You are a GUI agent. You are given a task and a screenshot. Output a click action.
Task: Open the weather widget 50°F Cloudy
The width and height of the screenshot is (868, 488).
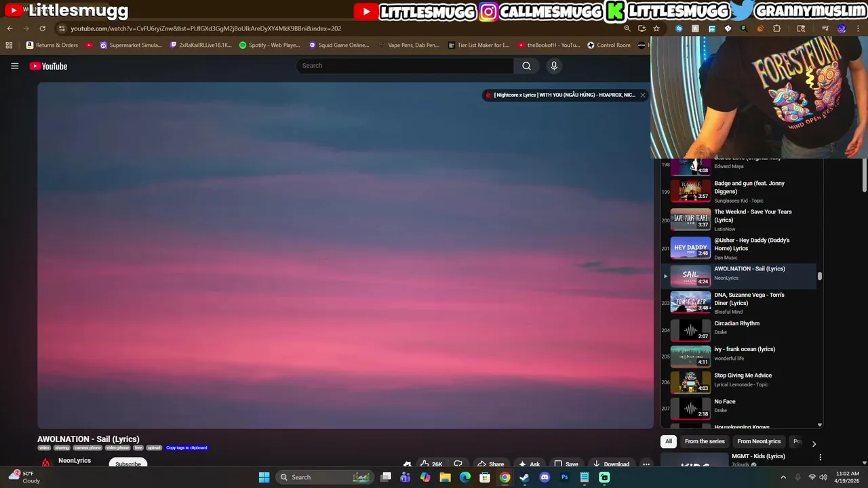tap(23, 477)
